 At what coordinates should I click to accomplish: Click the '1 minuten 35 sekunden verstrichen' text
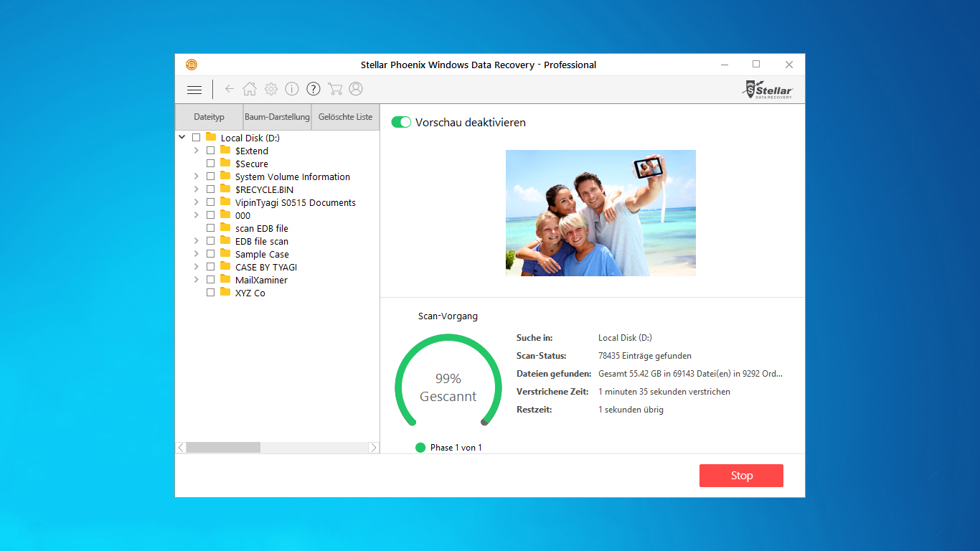click(x=664, y=392)
